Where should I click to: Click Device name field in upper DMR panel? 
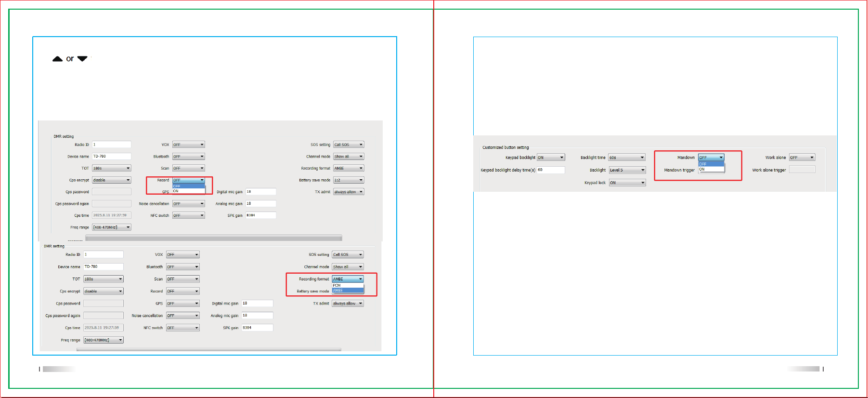(x=112, y=156)
